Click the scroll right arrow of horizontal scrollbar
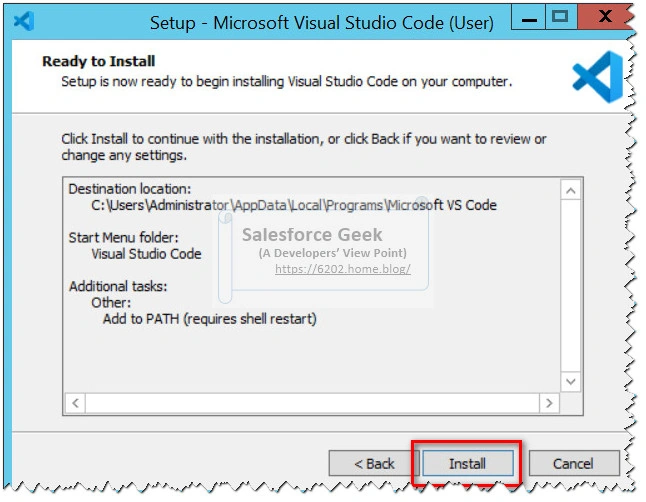This screenshot has width=646, height=502. (x=549, y=403)
